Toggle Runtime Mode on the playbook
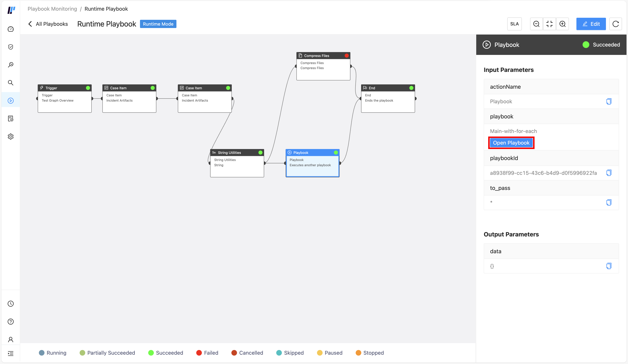The width and height of the screenshot is (628, 364). pos(158,24)
